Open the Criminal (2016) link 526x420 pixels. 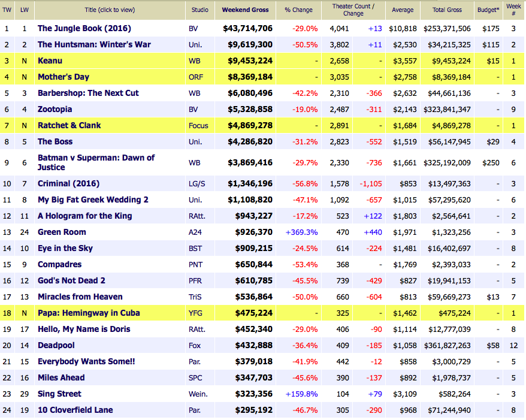(x=68, y=183)
